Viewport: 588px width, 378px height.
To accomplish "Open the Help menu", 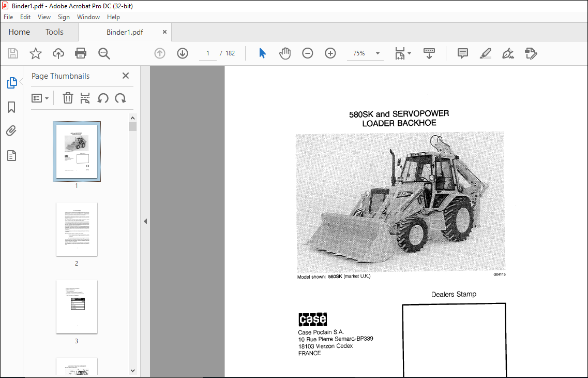I will coord(113,17).
